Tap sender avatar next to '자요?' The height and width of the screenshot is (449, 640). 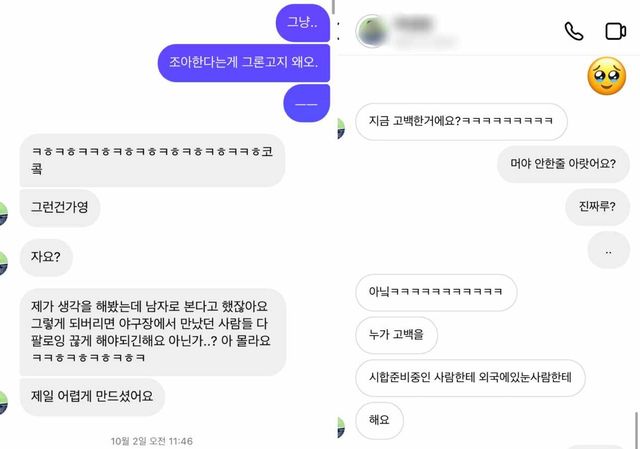point(3,263)
